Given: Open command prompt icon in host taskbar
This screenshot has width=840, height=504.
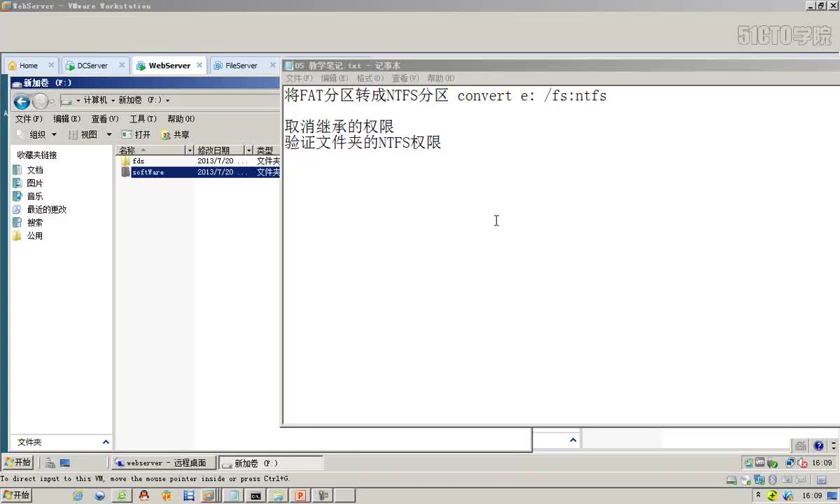Looking at the screenshot, I should point(256,496).
